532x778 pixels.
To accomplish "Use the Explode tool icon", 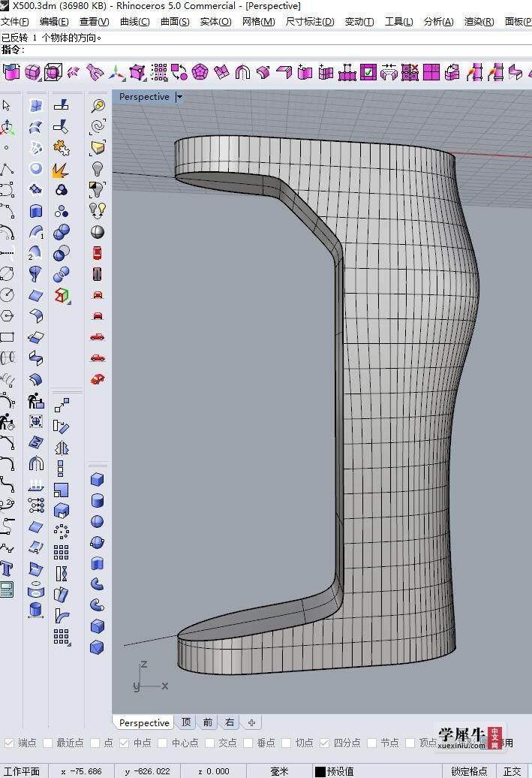I will tap(61, 170).
